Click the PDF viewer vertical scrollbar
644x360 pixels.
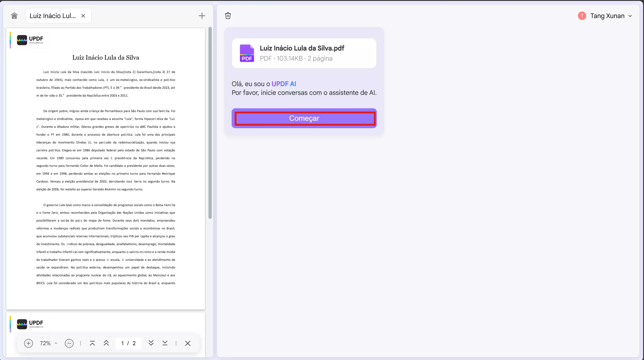[210, 123]
